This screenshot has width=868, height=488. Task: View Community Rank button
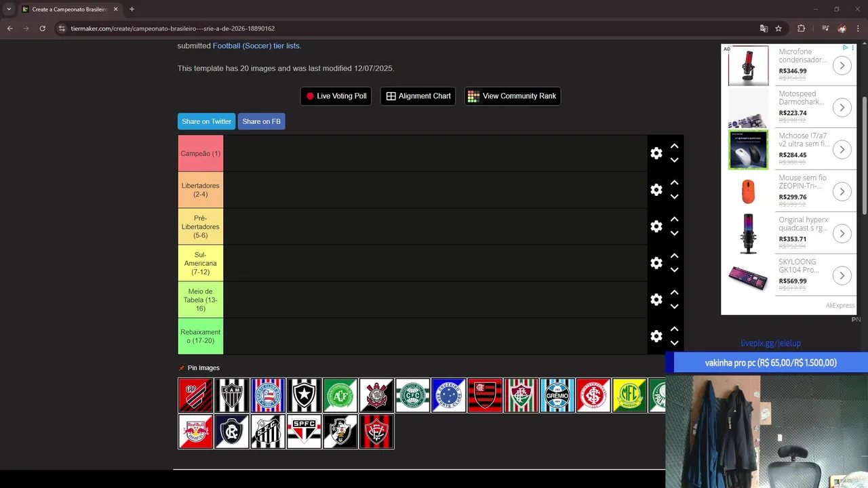coord(512,96)
